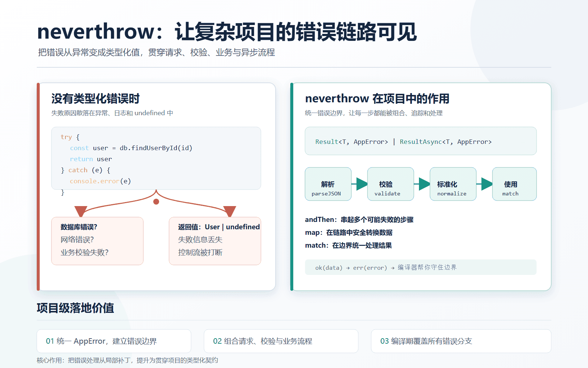Viewport: 588px width, 368px height.
Task: Click the '业务校验失败?' text
Action: [x=85, y=252]
